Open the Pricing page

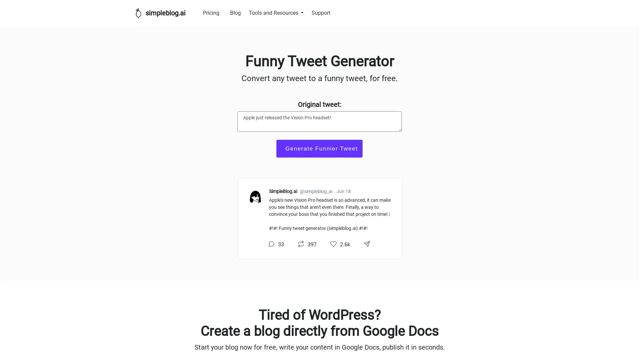211,13
